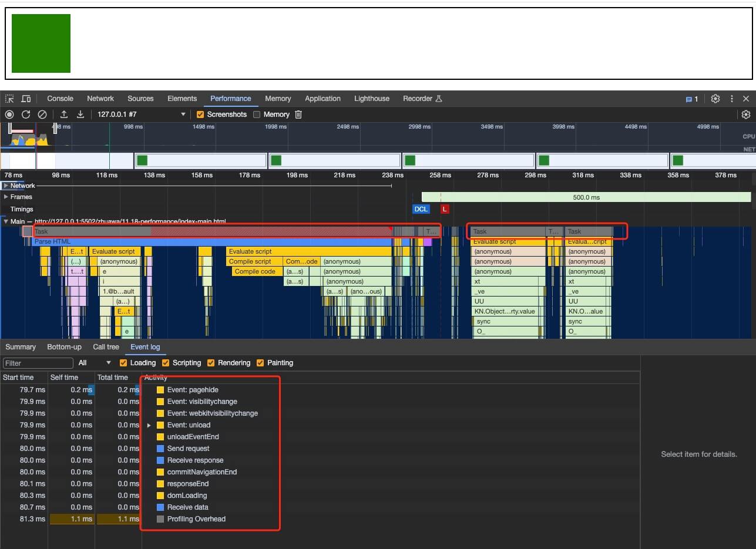Expand the Network track

coord(6,186)
